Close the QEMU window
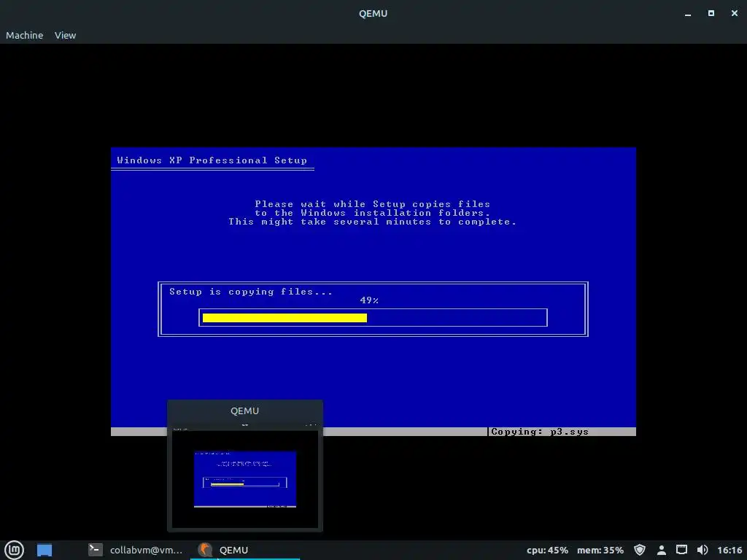This screenshot has width=747, height=560. coord(734,13)
